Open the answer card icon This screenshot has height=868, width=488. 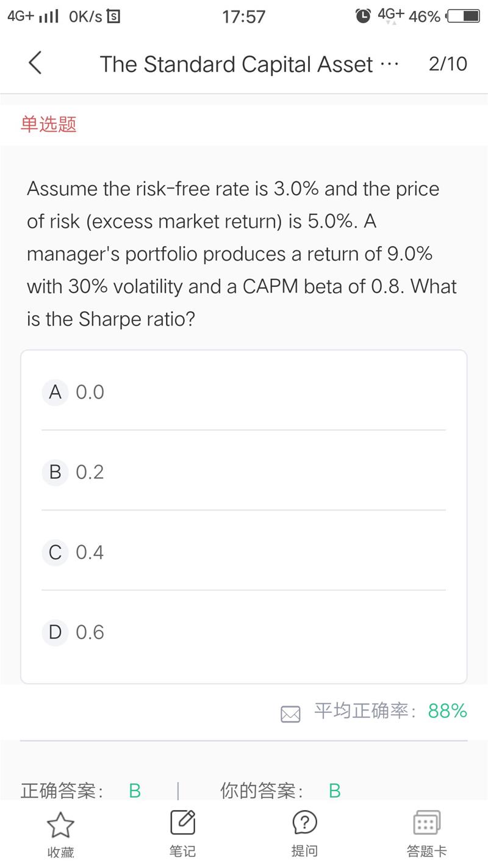point(426,823)
